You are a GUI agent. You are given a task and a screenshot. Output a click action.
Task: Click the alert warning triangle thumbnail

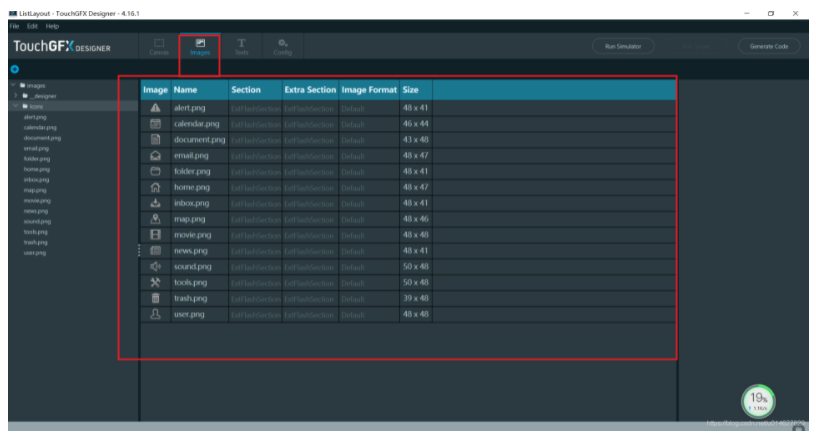(x=155, y=108)
